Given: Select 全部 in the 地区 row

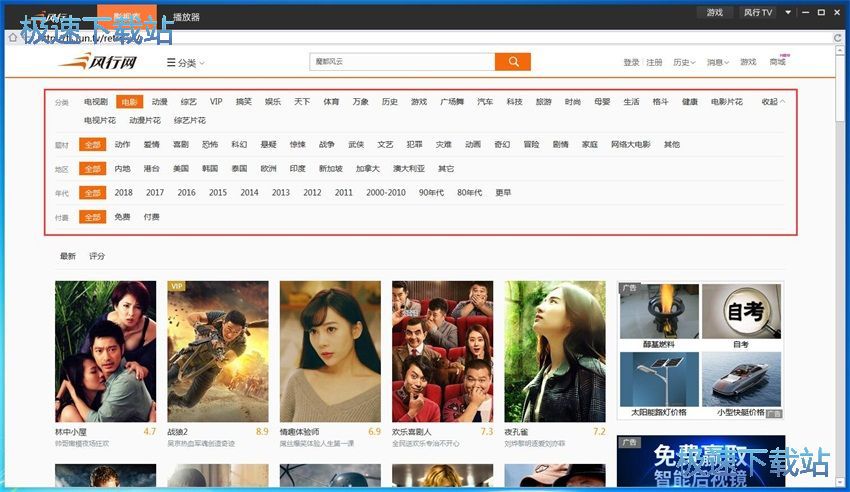Looking at the screenshot, I should pyautogui.click(x=92, y=169).
